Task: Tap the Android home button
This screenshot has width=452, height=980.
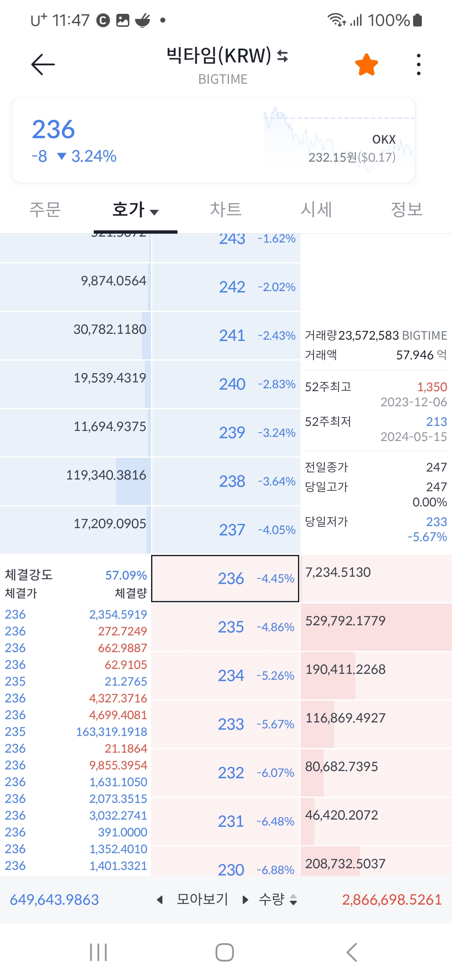Action: [x=225, y=952]
